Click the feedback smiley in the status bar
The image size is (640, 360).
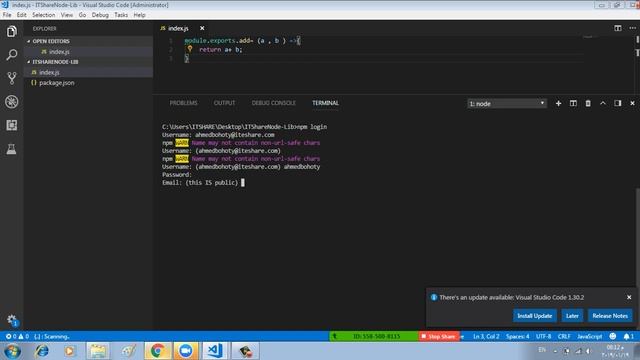pos(613,336)
